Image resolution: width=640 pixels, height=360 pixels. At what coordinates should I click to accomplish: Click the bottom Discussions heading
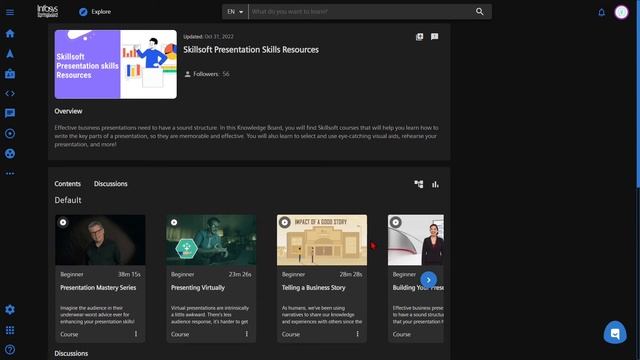[x=71, y=353]
